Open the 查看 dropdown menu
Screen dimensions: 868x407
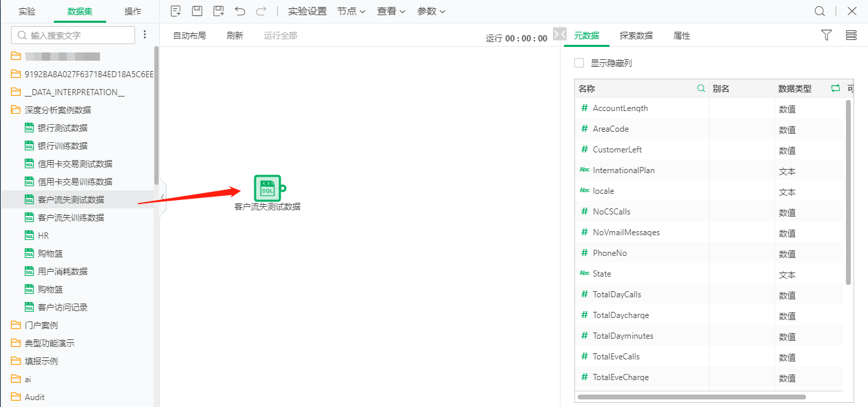(391, 11)
